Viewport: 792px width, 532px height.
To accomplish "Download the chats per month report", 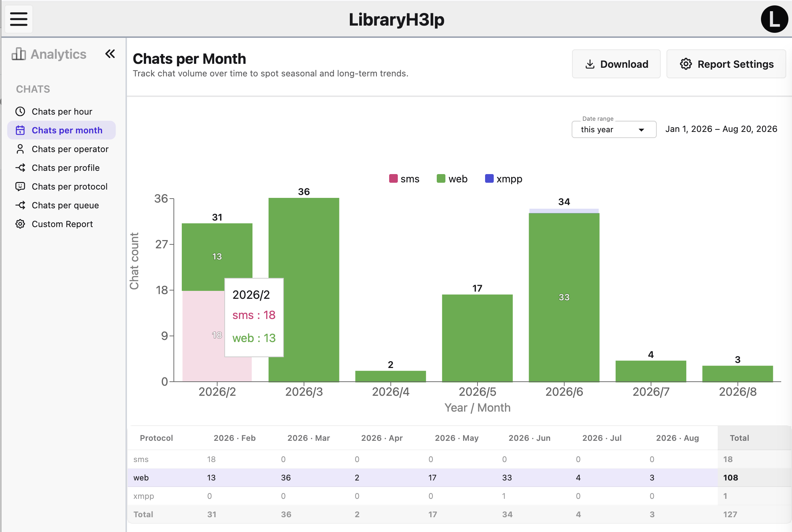I will coord(616,64).
